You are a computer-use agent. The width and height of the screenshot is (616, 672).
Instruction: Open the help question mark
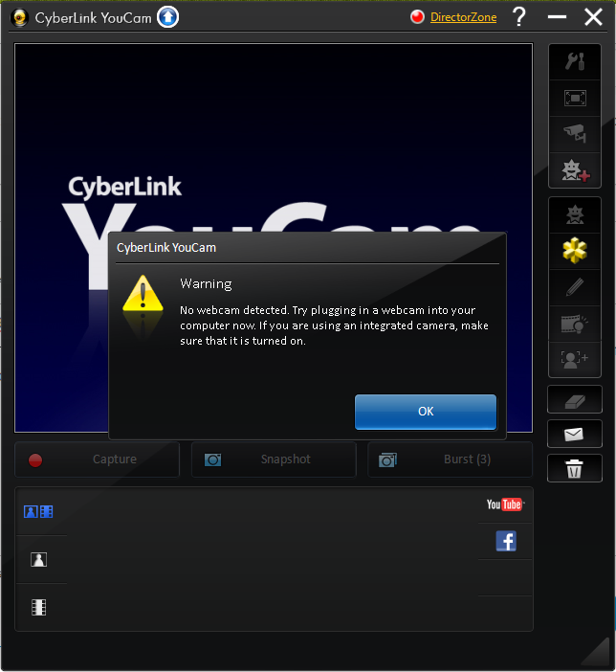tap(518, 17)
